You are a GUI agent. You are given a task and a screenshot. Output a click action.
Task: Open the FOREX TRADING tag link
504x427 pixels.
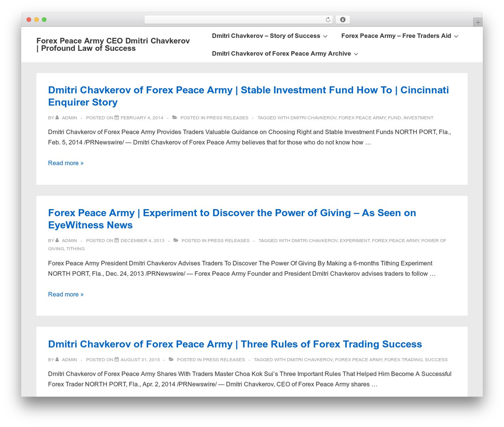403,360
